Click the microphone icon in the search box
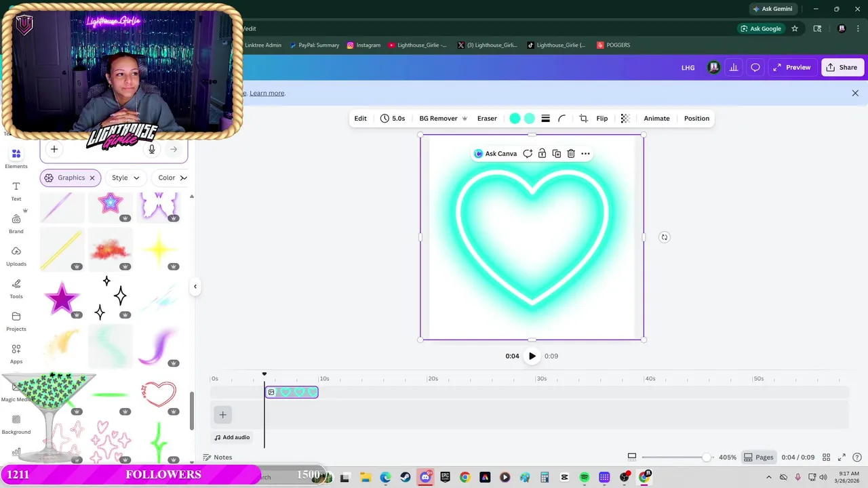The image size is (868, 488). click(152, 149)
